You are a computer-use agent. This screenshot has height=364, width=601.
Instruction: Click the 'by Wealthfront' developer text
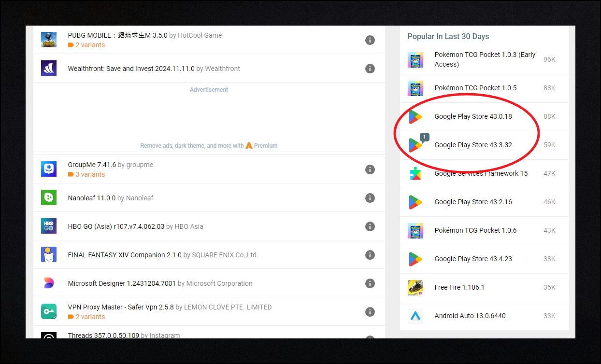[x=218, y=69]
